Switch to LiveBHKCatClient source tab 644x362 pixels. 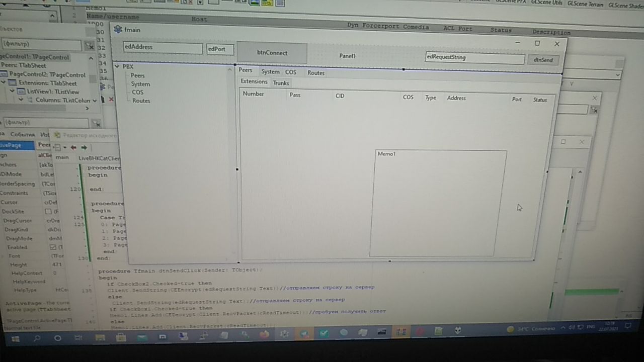click(99, 158)
